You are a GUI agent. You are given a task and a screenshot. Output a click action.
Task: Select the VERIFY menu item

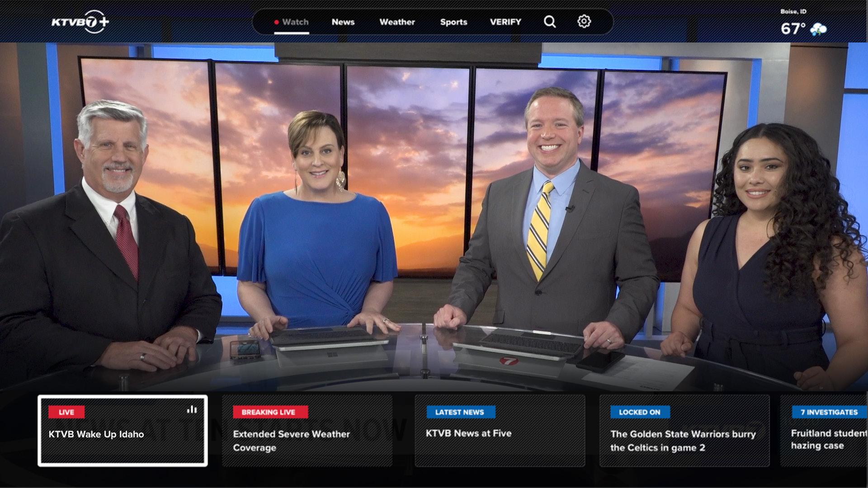(505, 22)
